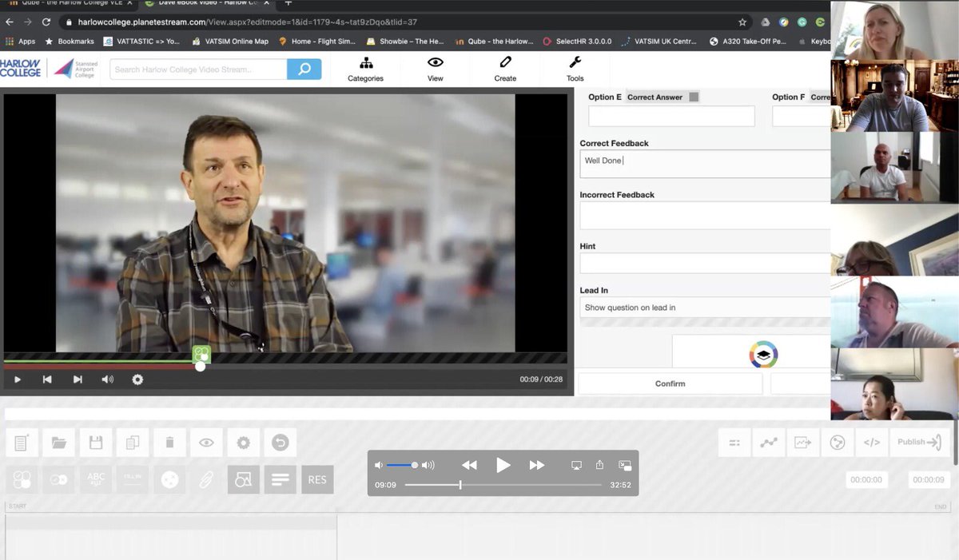Click the text lines caption icon
The image size is (959, 560).
click(280, 479)
